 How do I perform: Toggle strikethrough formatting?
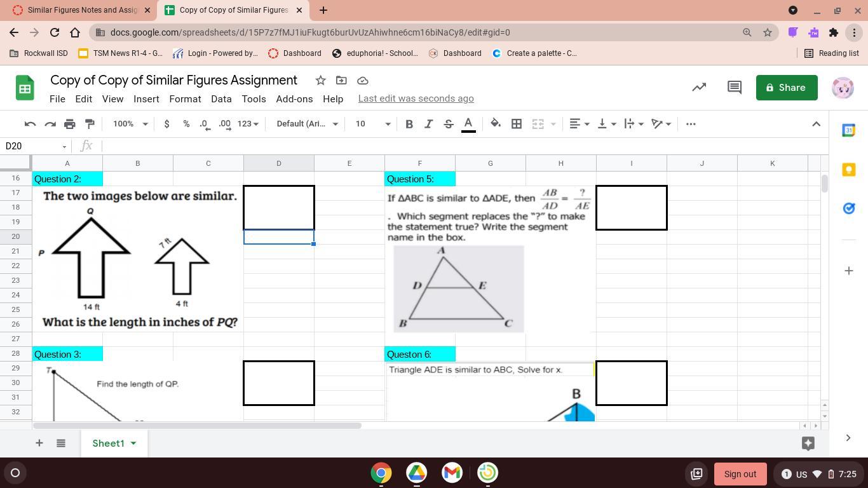[449, 124]
